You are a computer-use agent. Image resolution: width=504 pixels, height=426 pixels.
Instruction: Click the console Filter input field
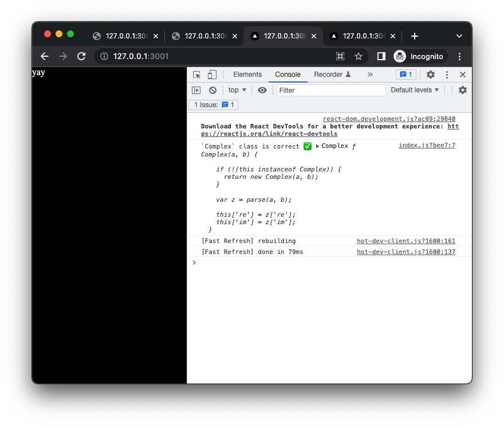[x=331, y=91]
